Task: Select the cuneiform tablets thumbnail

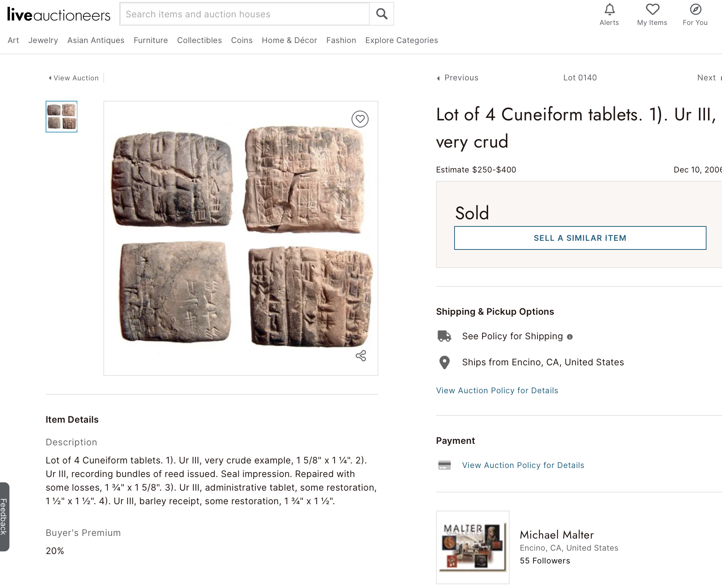Action: 61,117
